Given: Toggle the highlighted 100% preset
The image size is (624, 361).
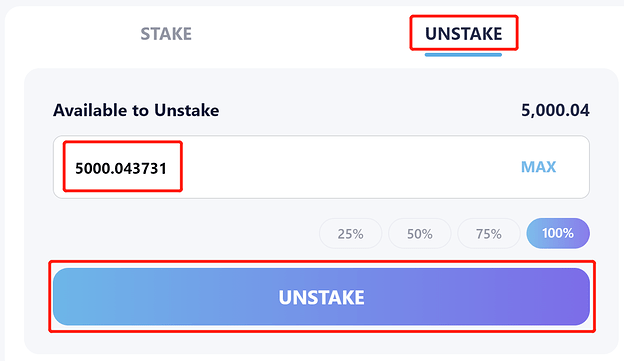Looking at the screenshot, I should (558, 233).
